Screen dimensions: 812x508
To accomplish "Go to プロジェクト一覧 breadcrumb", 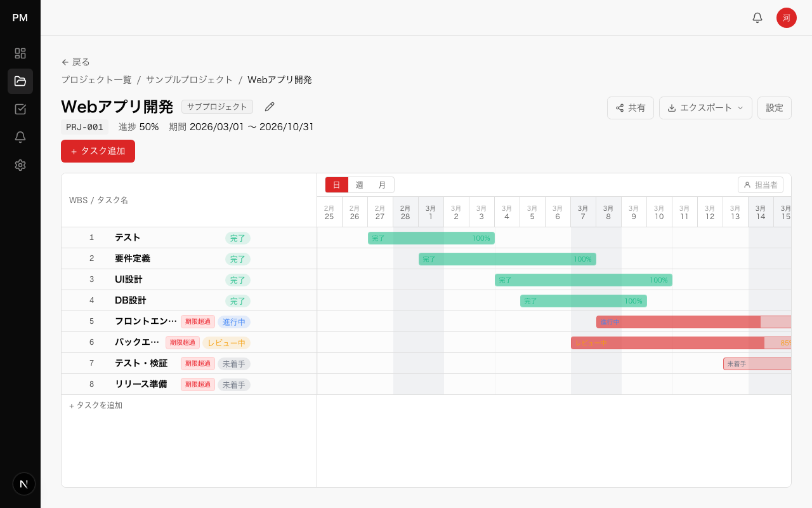I will (96, 80).
